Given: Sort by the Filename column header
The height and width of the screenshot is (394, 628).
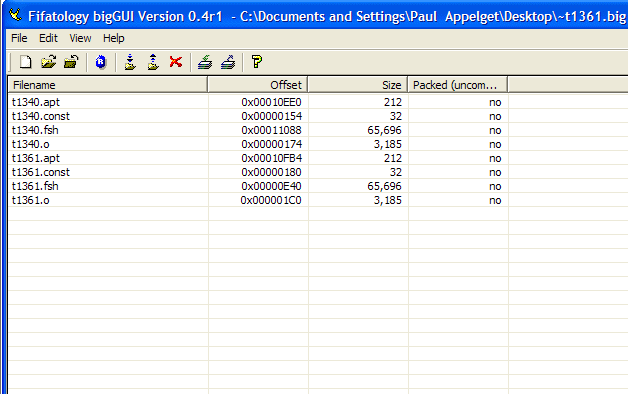Looking at the screenshot, I should [108, 85].
